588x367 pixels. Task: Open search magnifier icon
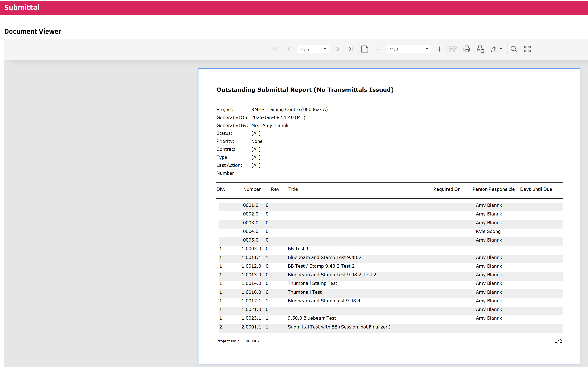pos(514,49)
